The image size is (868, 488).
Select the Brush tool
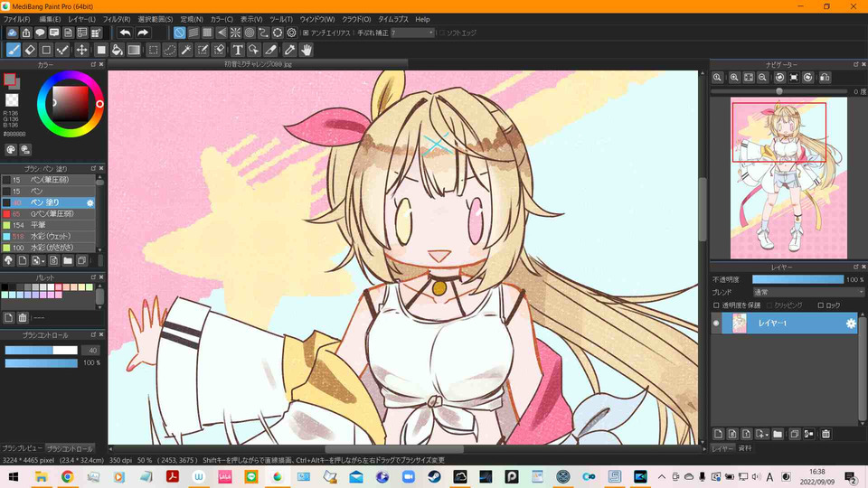pos(14,51)
